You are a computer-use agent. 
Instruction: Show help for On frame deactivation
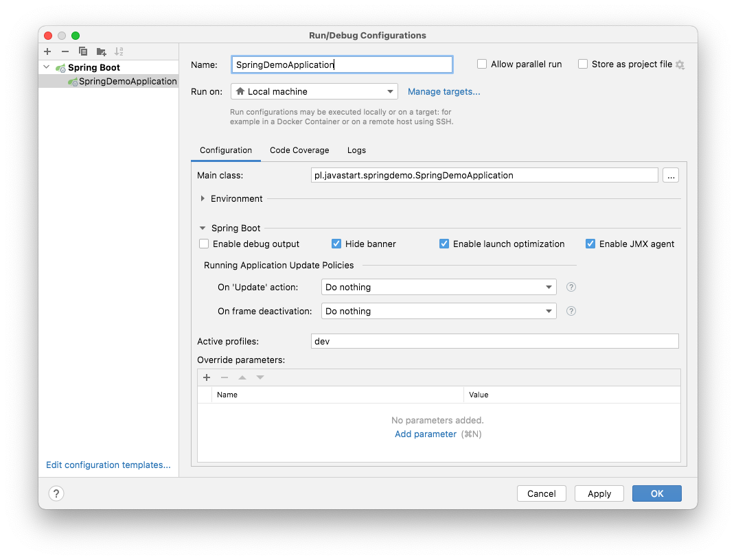[x=571, y=311]
